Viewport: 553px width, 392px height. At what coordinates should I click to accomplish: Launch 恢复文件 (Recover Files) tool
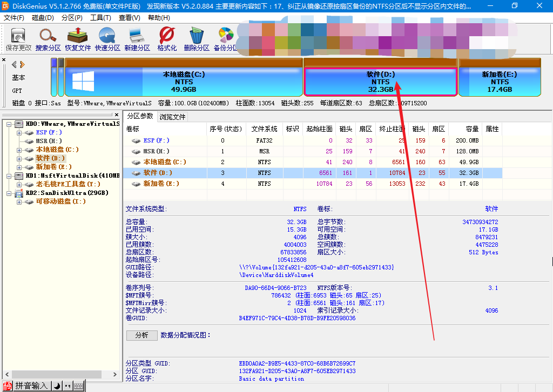click(x=78, y=38)
